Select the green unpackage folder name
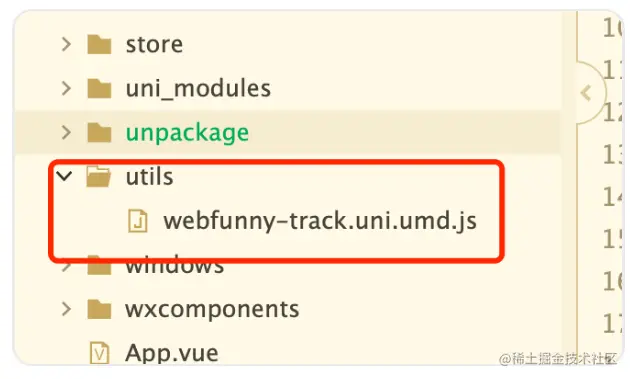630x379 pixels. click(187, 133)
